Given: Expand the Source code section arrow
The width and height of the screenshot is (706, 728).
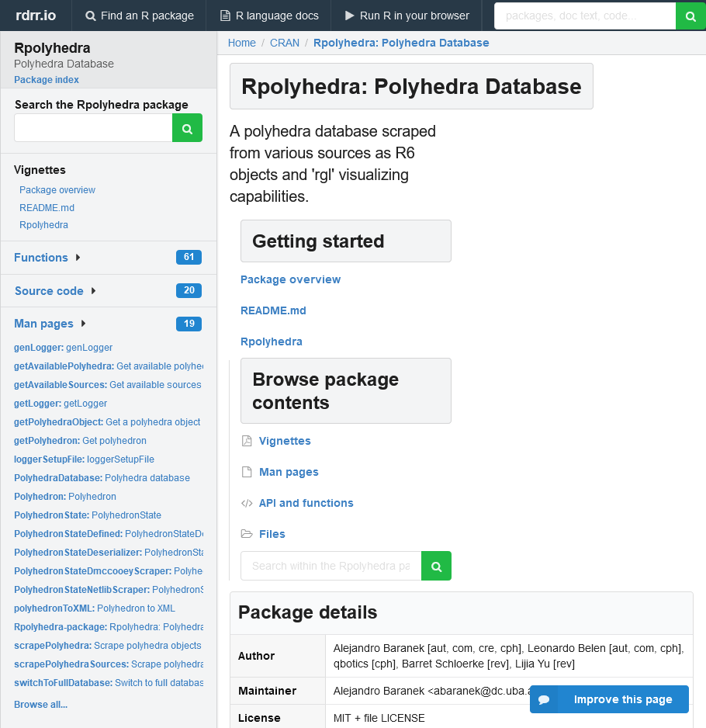Looking at the screenshot, I should [x=93, y=290].
